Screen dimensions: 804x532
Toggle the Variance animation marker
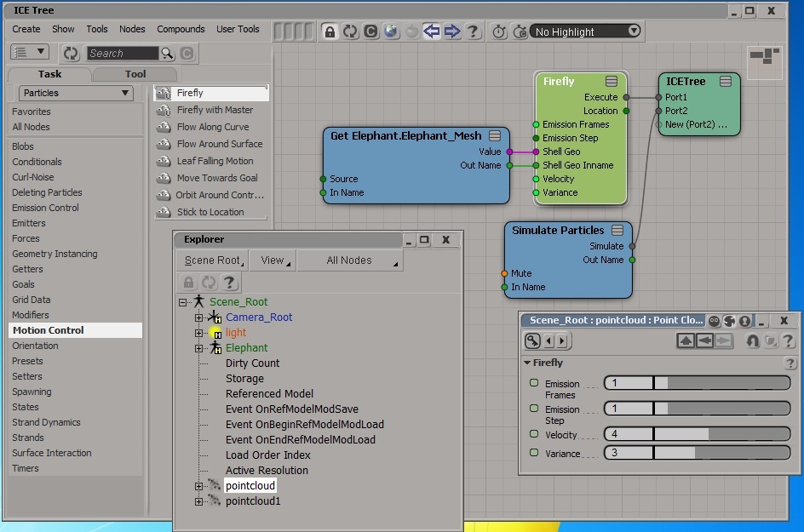point(534,453)
